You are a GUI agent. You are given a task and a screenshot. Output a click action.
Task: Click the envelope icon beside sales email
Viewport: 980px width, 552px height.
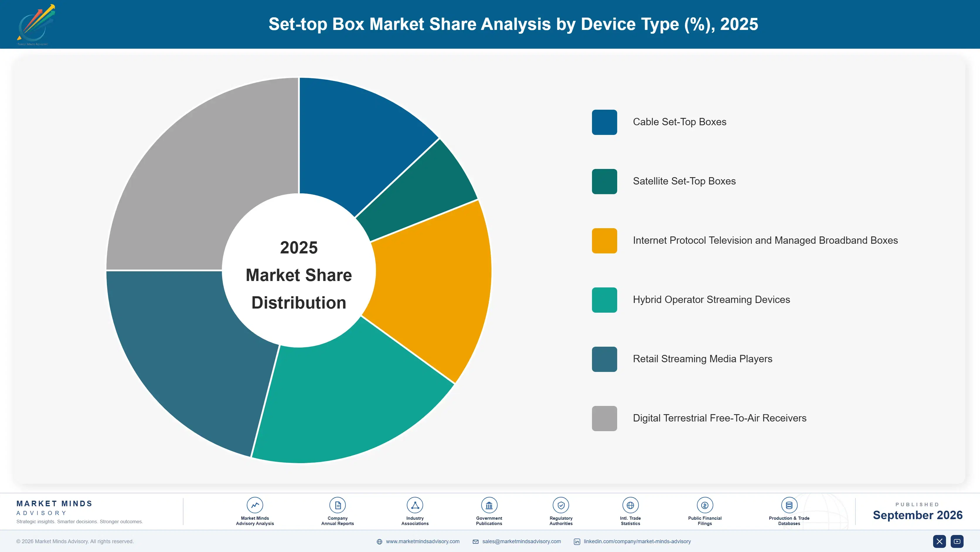point(476,542)
